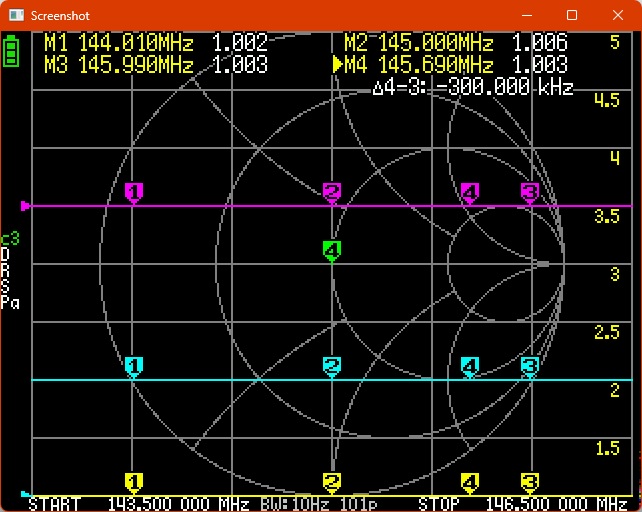
Task: Pick yellow marker 2 at the bottom
Action: pos(332,482)
